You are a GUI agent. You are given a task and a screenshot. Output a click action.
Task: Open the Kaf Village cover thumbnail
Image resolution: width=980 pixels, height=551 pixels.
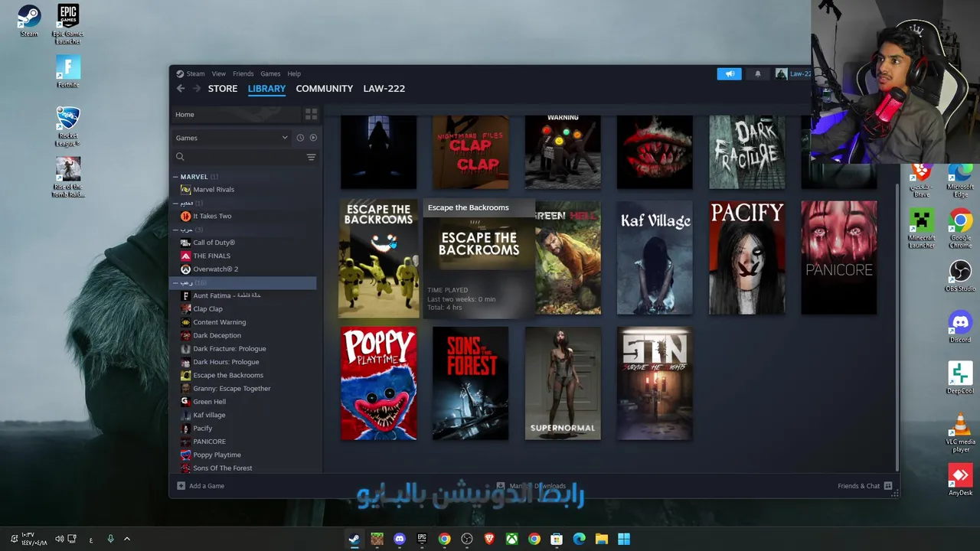click(x=655, y=258)
